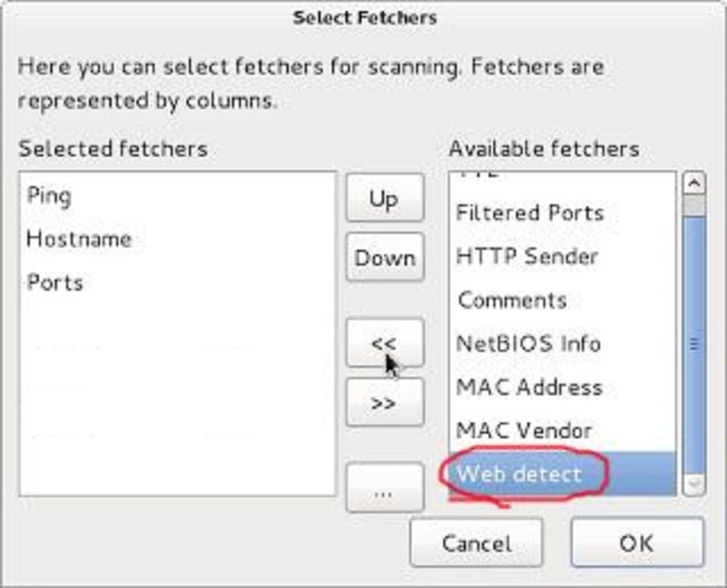Click the scrollbar up arrow

pos(694,183)
